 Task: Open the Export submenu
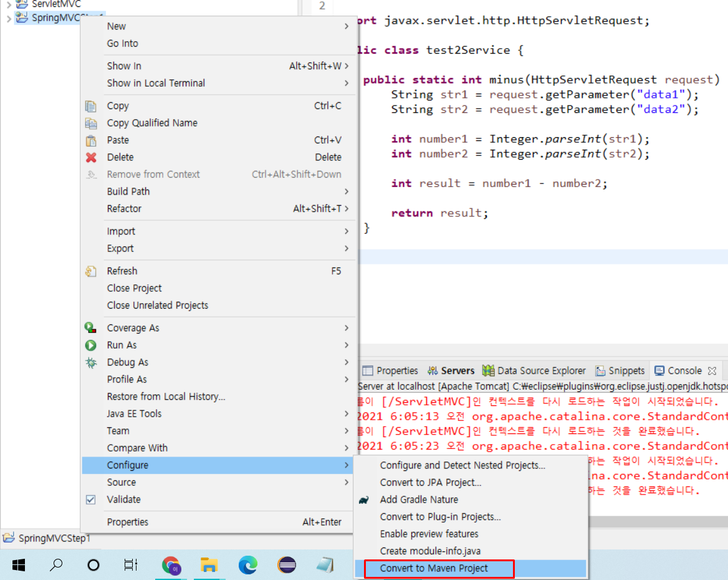[218, 249]
